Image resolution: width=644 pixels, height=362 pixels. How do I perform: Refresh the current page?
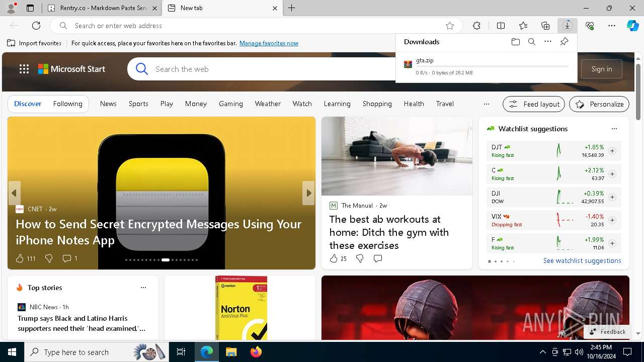[36, 26]
